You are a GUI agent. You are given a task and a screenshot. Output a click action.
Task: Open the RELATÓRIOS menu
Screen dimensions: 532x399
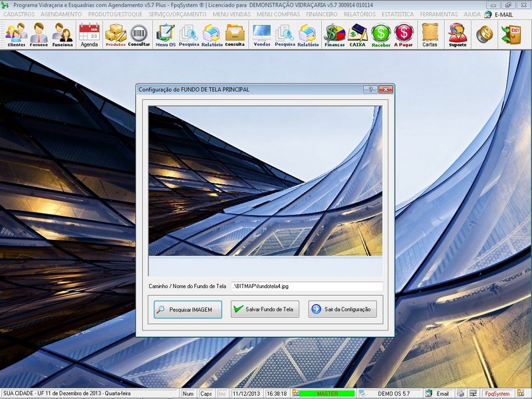360,14
